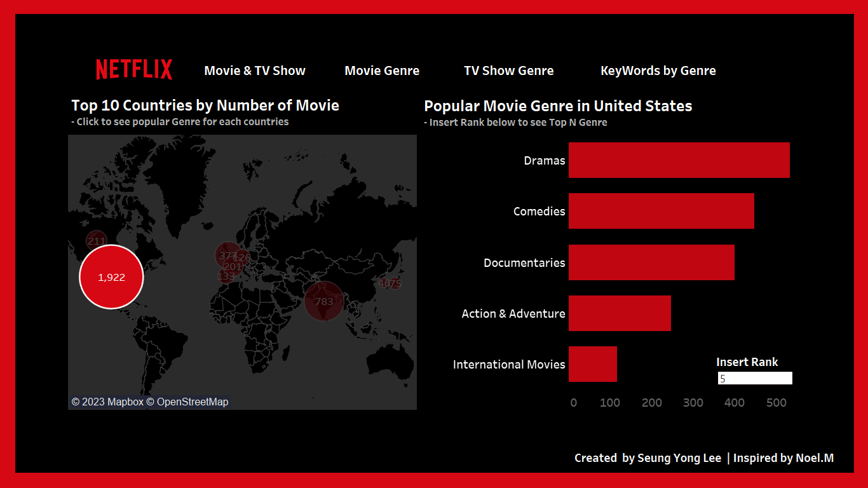868x488 pixels.
Task: Open the OpenStreetMap attribution link
Action: 187,402
